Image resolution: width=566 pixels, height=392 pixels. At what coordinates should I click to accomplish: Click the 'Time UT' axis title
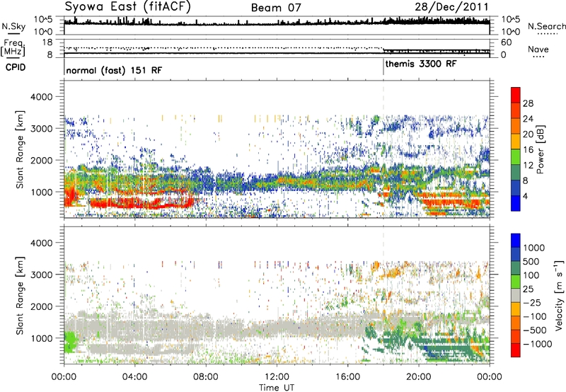coord(277,388)
